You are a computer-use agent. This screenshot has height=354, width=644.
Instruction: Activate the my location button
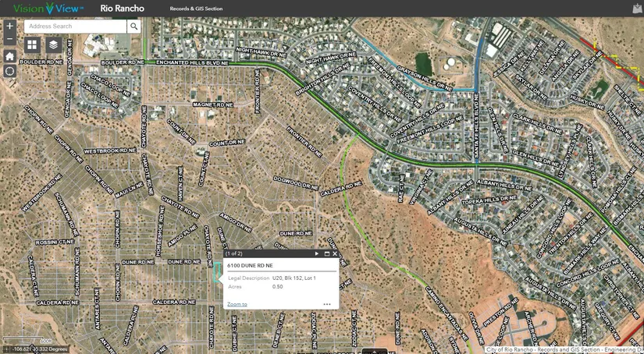pos(9,71)
